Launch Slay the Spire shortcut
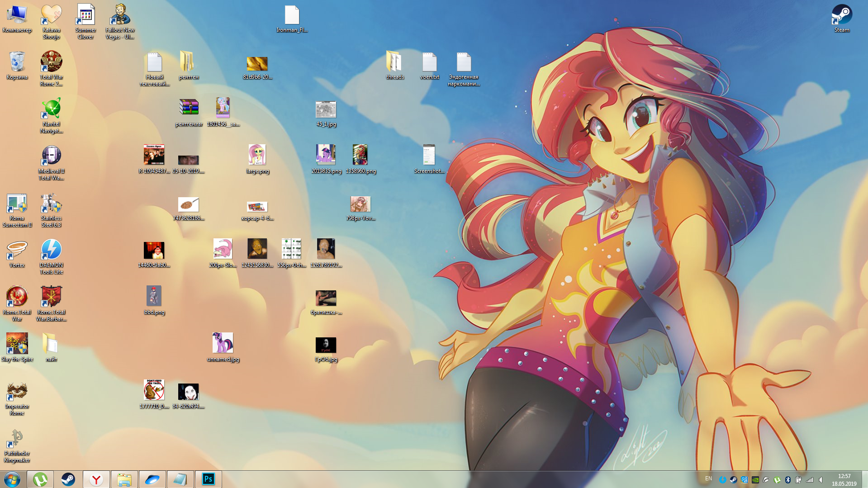868x488 pixels. [17, 348]
